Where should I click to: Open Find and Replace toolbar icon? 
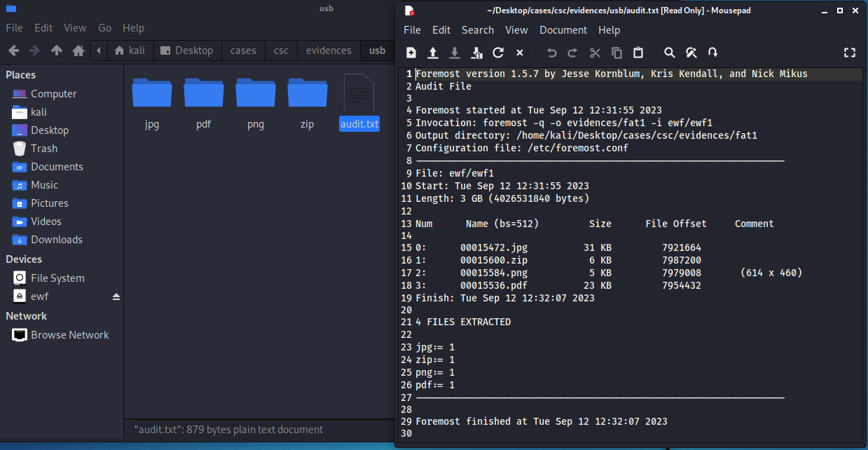click(691, 53)
